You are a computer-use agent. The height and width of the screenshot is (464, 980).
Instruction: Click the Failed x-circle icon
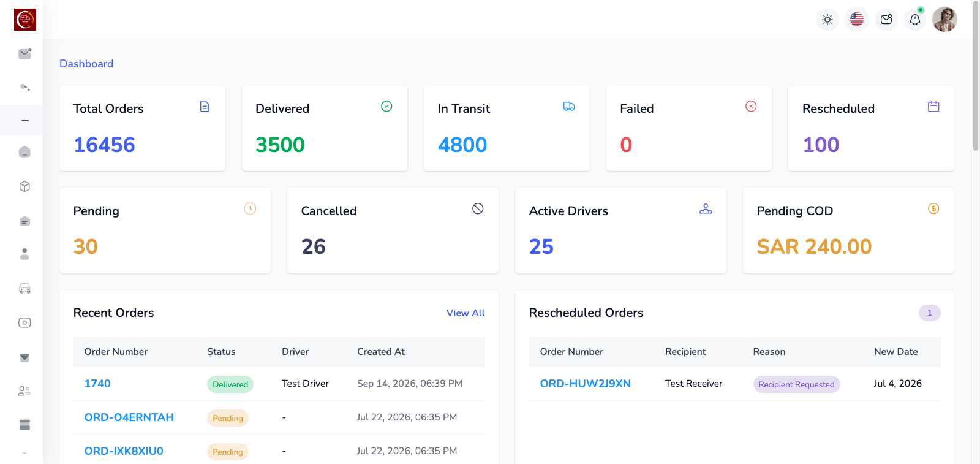(751, 107)
